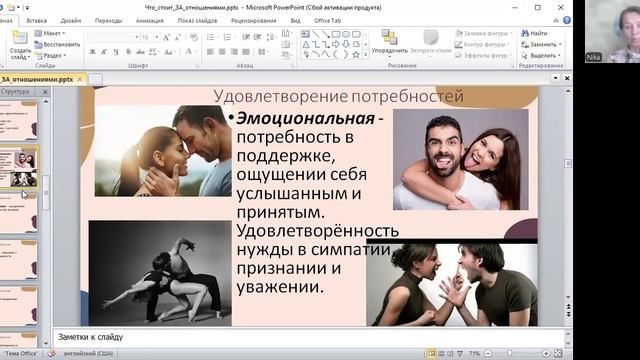Open the line spacing menu
The width and height of the screenshot is (640, 360).
[x=271, y=37]
